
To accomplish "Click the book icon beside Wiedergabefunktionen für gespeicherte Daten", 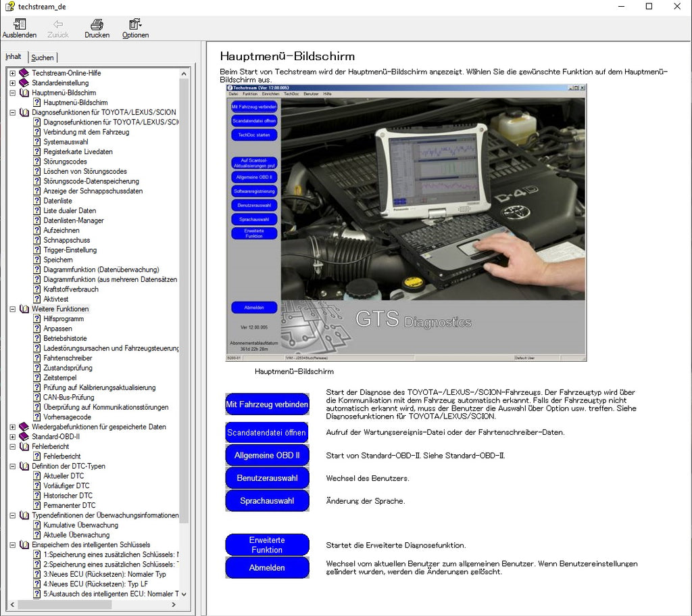I will (24, 427).
